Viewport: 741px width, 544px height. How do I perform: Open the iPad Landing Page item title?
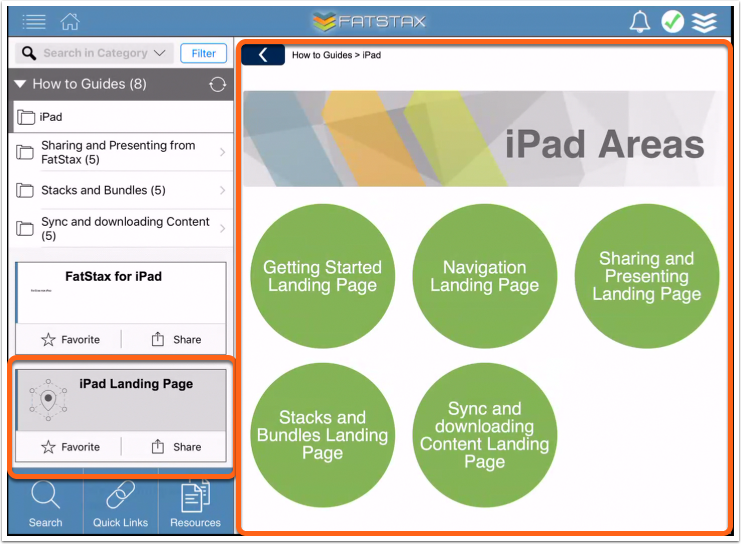click(136, 384)
